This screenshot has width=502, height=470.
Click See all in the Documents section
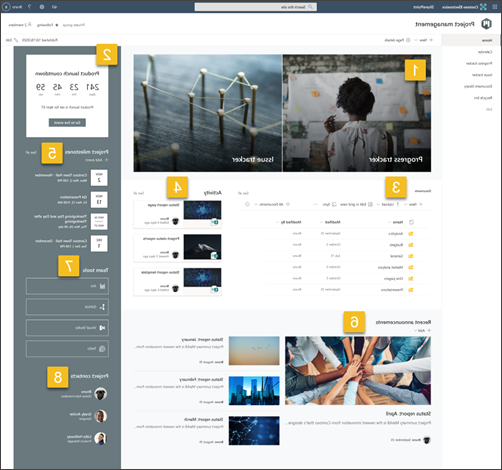pos(244,193)
